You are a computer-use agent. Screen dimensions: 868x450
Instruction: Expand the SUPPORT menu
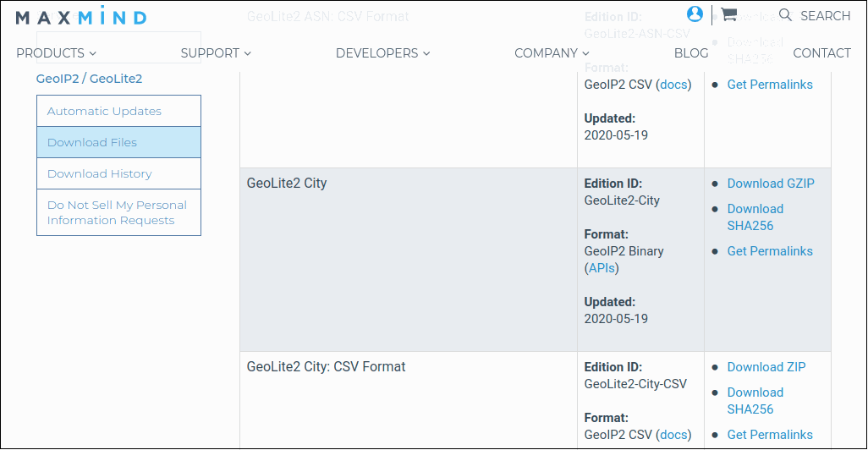(216, 53)
